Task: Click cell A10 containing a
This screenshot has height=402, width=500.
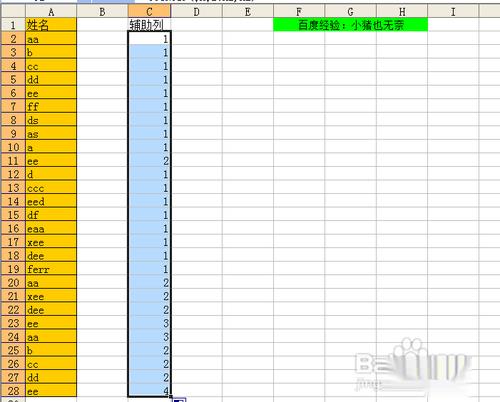Action: point(51,147)
